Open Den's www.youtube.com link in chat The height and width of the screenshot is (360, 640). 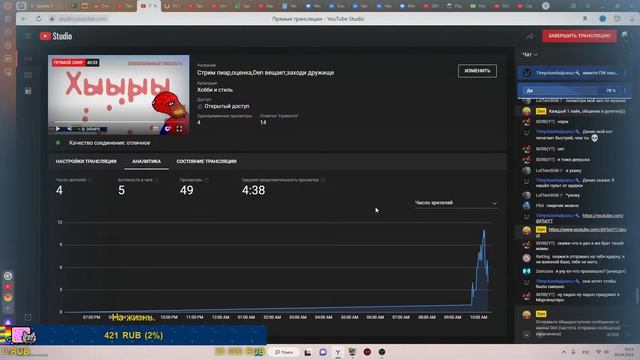click(x=587, y=229)
